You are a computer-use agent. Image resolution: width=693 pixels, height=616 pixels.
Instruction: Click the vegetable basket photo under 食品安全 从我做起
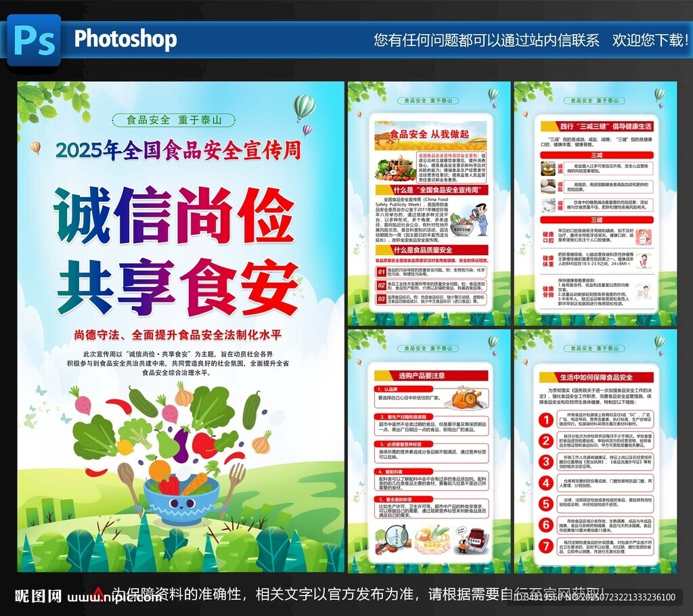click(x=395, y=168)
